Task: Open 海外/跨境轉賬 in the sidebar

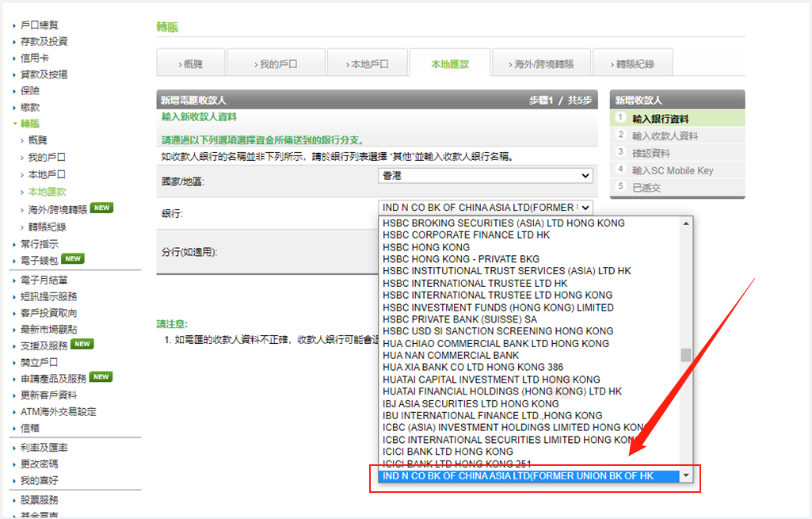Action: pos(58,209)
